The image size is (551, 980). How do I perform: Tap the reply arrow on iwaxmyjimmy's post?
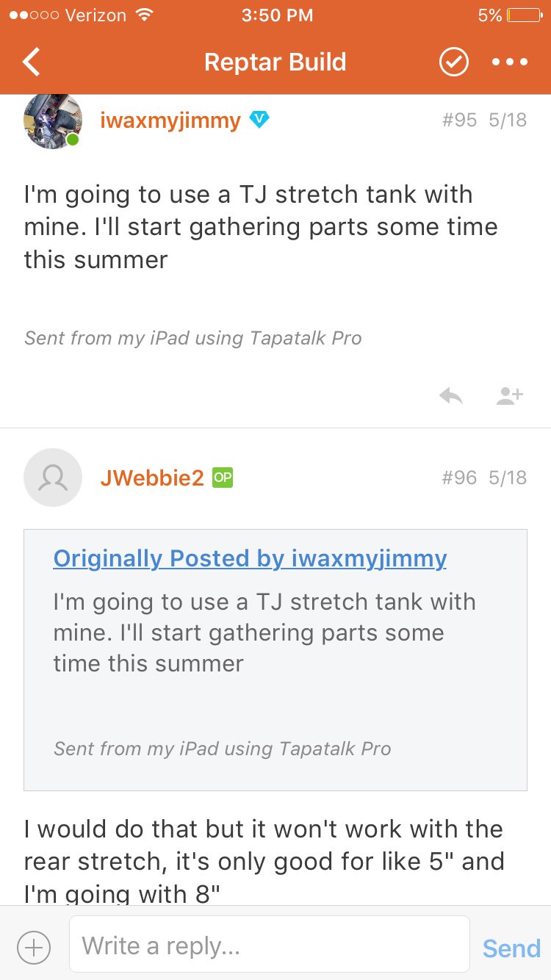(x=450, y=395)
